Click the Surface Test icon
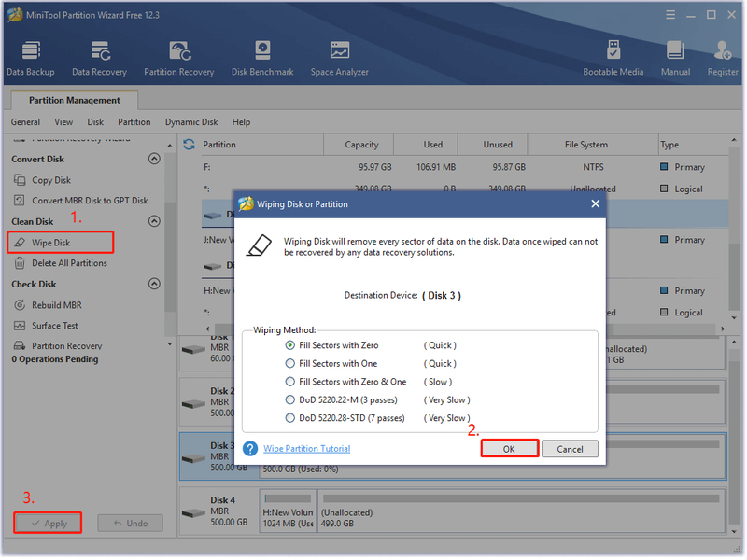The height and width of the screenshot is (560, 747). [x=20, y=326]
